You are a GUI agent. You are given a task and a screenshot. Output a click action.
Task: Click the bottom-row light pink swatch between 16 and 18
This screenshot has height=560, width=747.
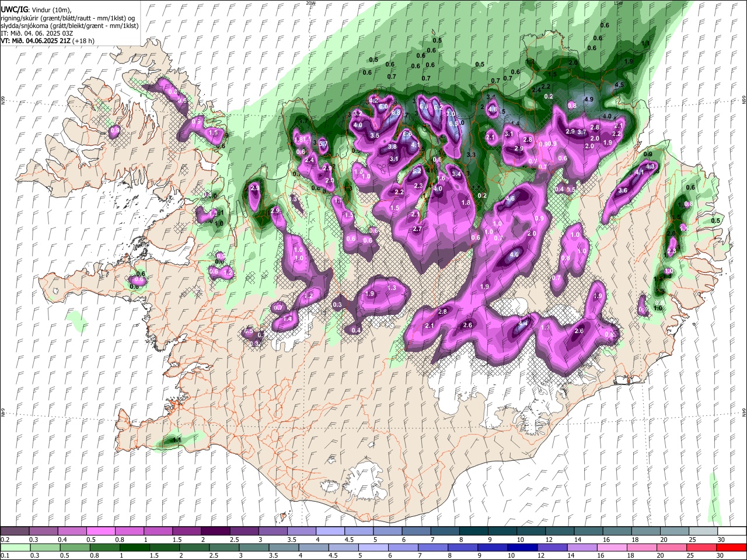click(x=611, y=547)
